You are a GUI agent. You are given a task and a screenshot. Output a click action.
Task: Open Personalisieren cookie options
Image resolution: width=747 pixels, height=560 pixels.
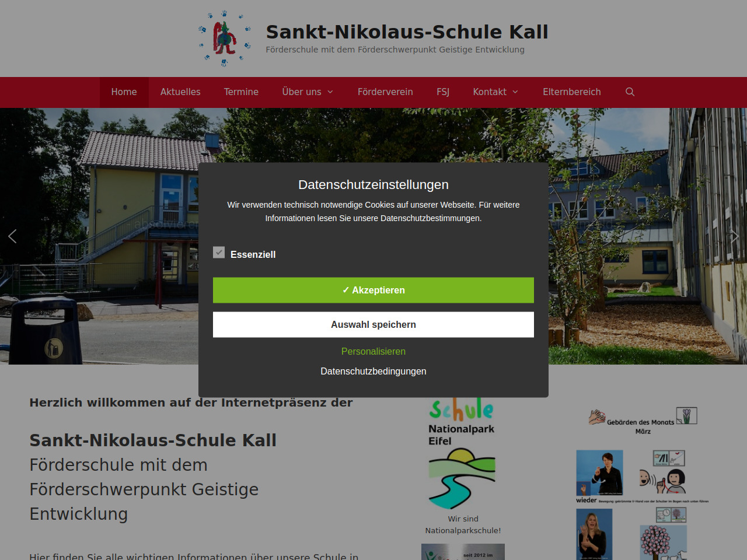coord(373,351)
